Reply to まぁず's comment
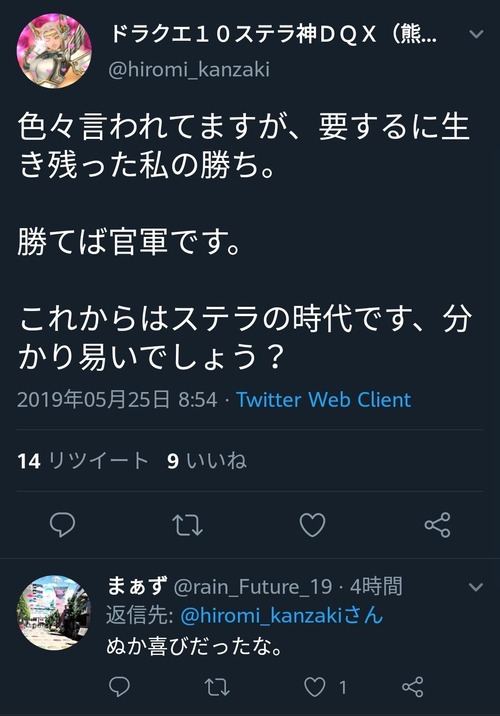 [x=119, y=686]
